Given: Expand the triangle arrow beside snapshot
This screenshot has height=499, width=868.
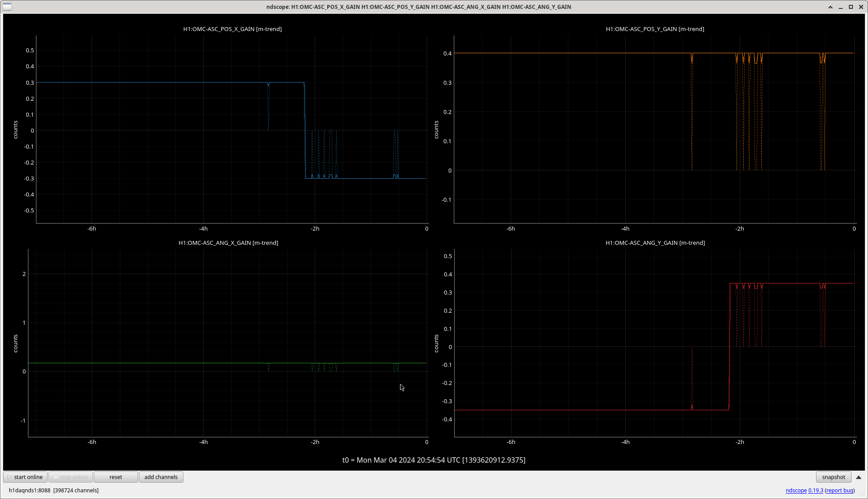Looking at the screenshot, I should [858, 477].
